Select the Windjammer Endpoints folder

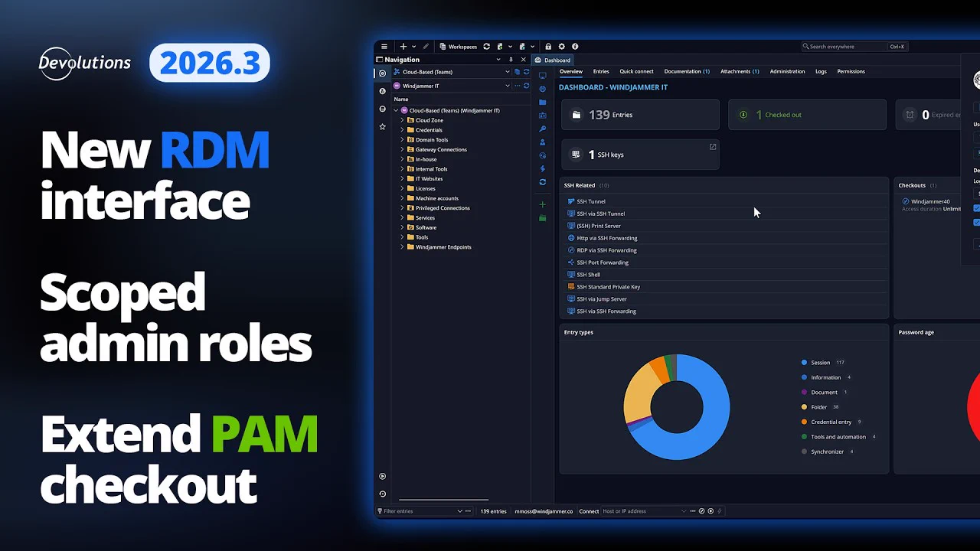tap(443, 247)
